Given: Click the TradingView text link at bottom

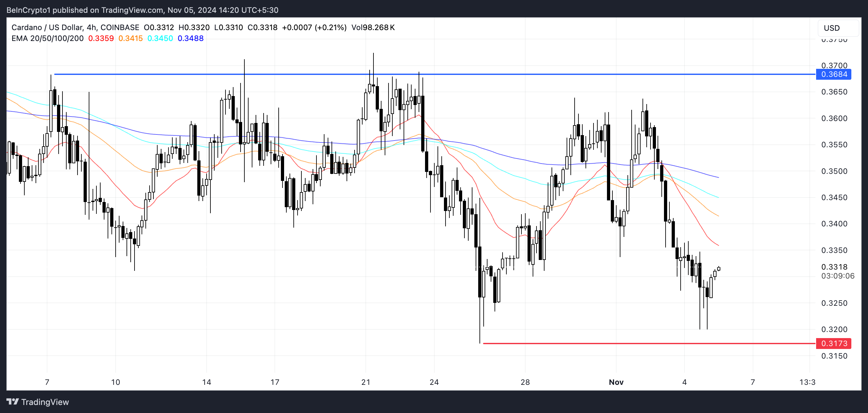Looking at the screenshot, I should pos(45,402).
